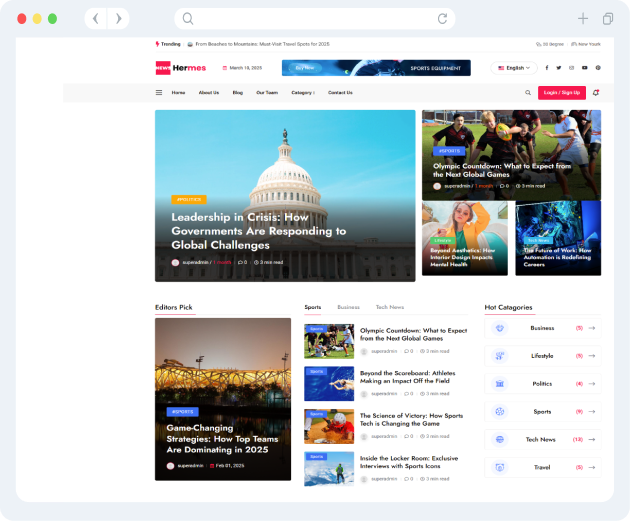The height and width of the screenshot is (521, 630).
Task: Click arrow next to Politics category
Action: point(592,384)
